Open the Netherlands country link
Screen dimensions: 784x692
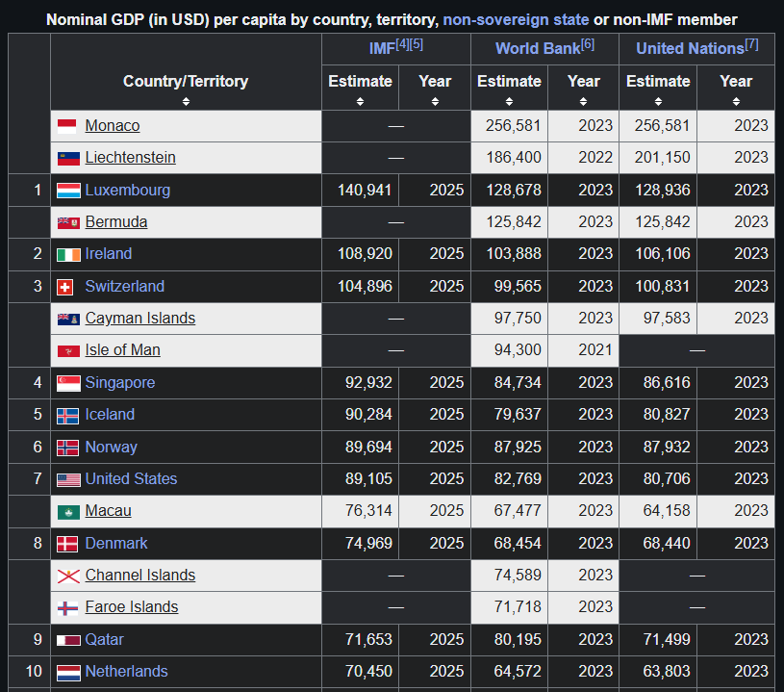tap(127, 672)
